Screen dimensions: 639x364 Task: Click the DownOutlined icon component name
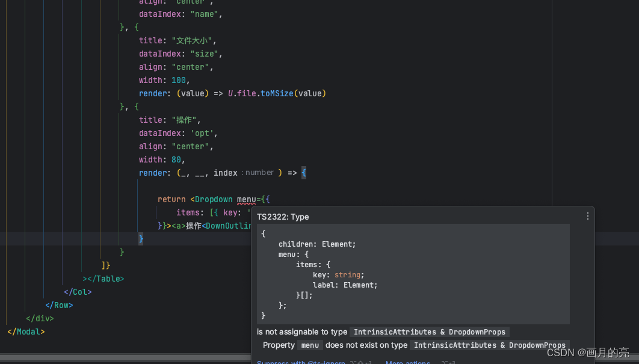click(x=228, y=226)
